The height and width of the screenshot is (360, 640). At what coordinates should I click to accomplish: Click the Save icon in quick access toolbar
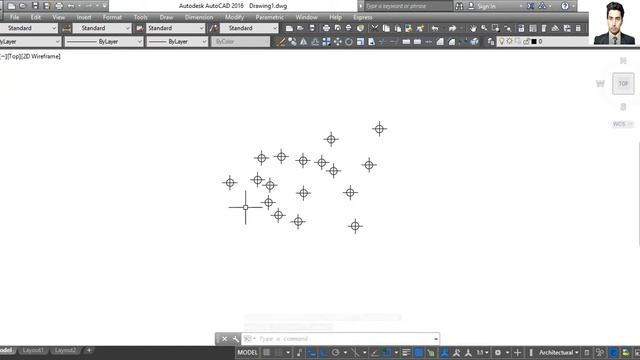35,6
